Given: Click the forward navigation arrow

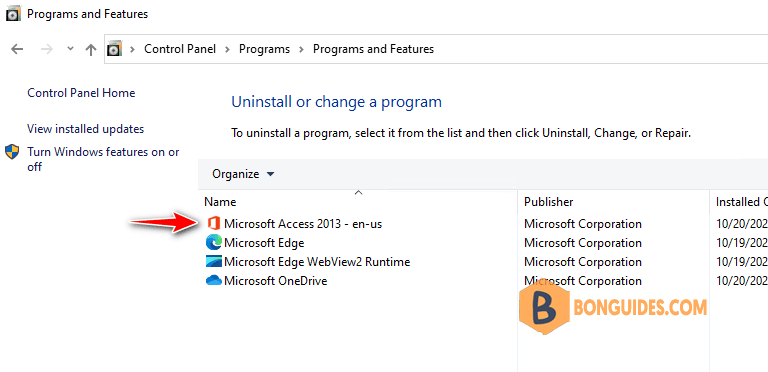Looking at the screenshot, I should (x=47, y=49).
